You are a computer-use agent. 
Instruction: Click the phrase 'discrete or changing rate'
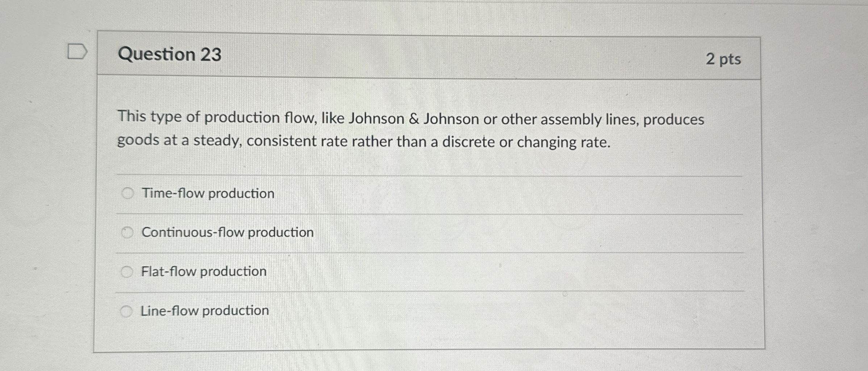tap(526, 142)
